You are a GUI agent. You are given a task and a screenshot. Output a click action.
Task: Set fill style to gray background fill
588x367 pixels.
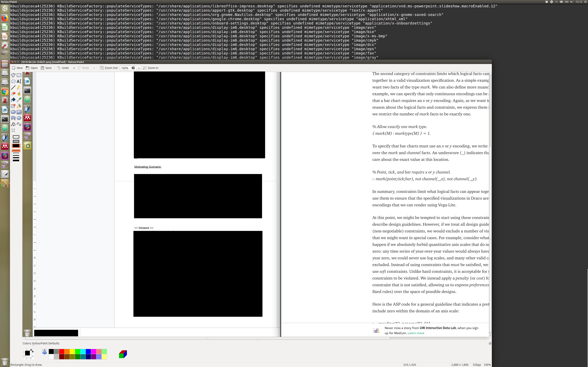[16, 141]
